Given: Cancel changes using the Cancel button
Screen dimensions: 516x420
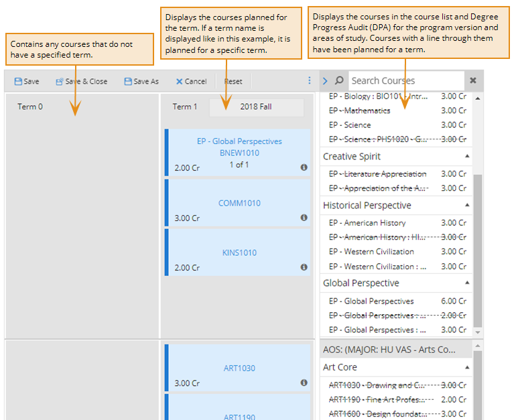Looking at the screenshot, I should coord(191,81).
